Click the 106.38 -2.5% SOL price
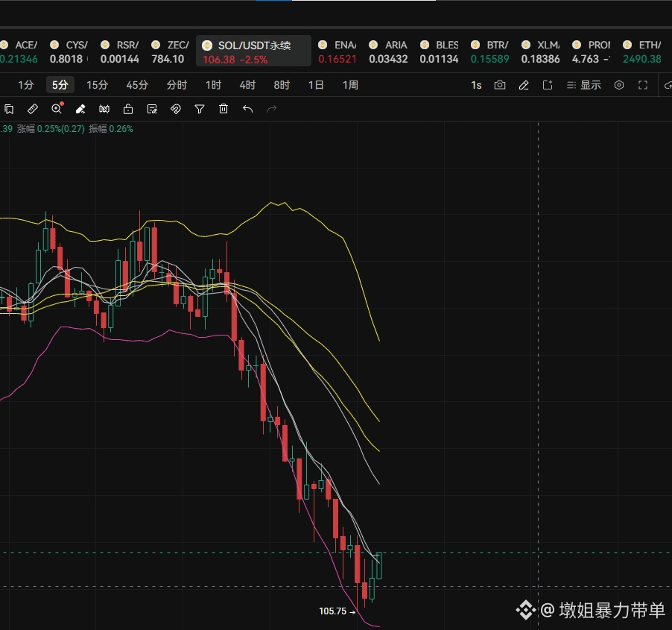The width and height of the screenshot is (672, 630). coord(235,60)
